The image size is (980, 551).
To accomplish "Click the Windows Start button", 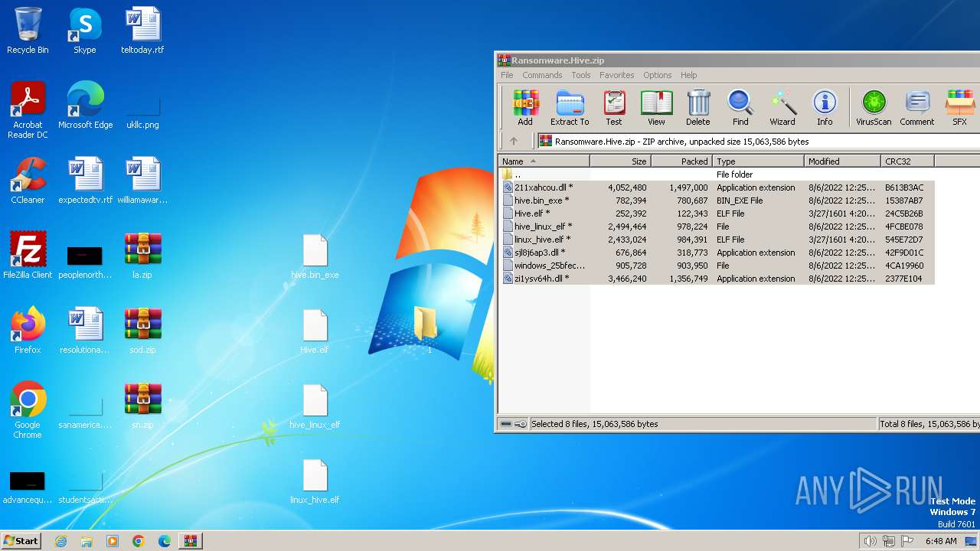I will tap(21, 540).
